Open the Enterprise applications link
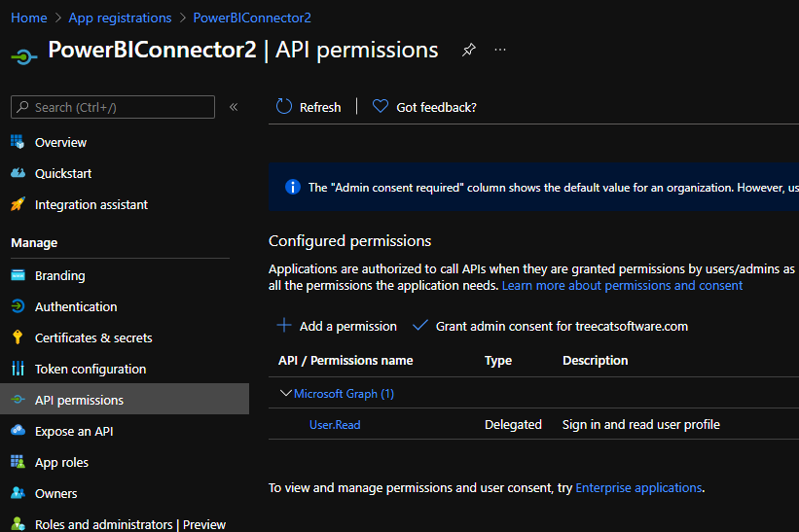The height and width of the screenshot is (532, 799). tap(638, 487)
